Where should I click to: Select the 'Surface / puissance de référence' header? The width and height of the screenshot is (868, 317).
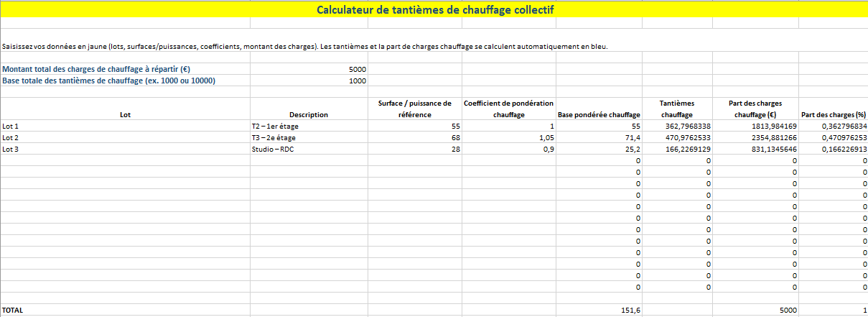[x=414, y=109]
